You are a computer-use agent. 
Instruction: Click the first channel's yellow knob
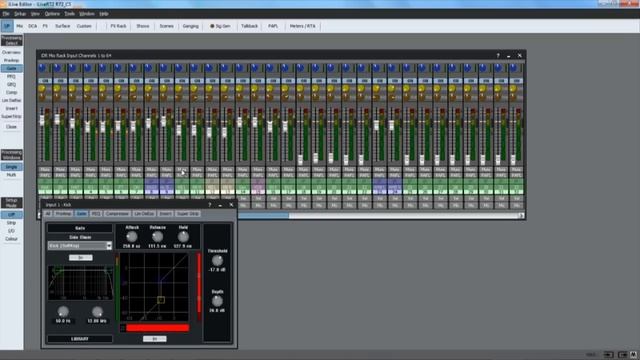(x=42, y=89)
